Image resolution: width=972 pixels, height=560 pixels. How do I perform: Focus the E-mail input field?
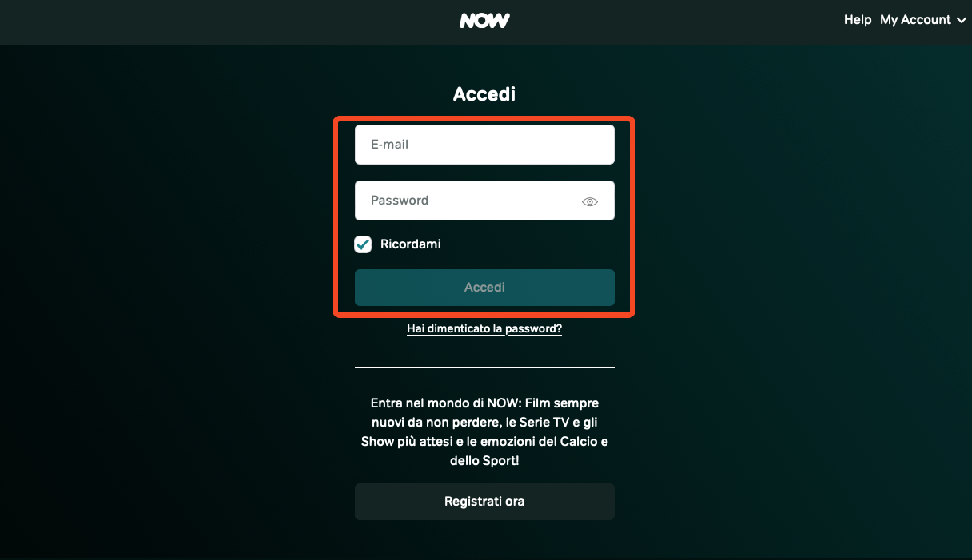point(484,145)
